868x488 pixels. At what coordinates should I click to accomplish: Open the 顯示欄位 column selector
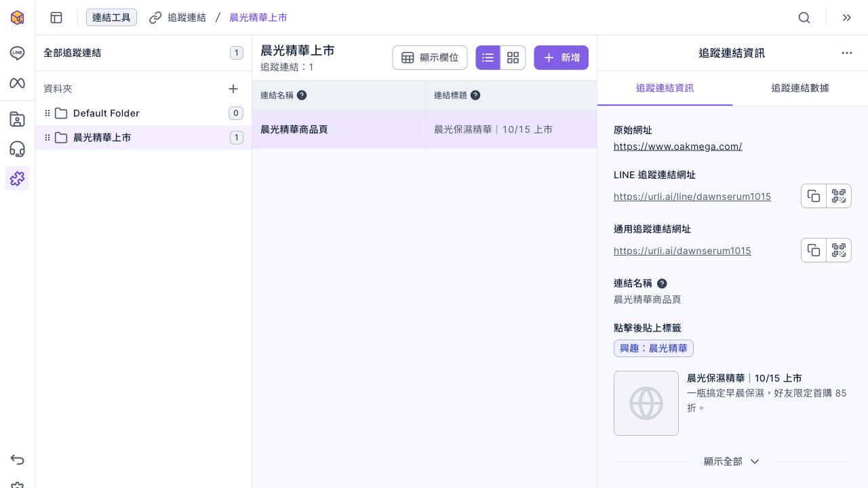tap(430, 58)
